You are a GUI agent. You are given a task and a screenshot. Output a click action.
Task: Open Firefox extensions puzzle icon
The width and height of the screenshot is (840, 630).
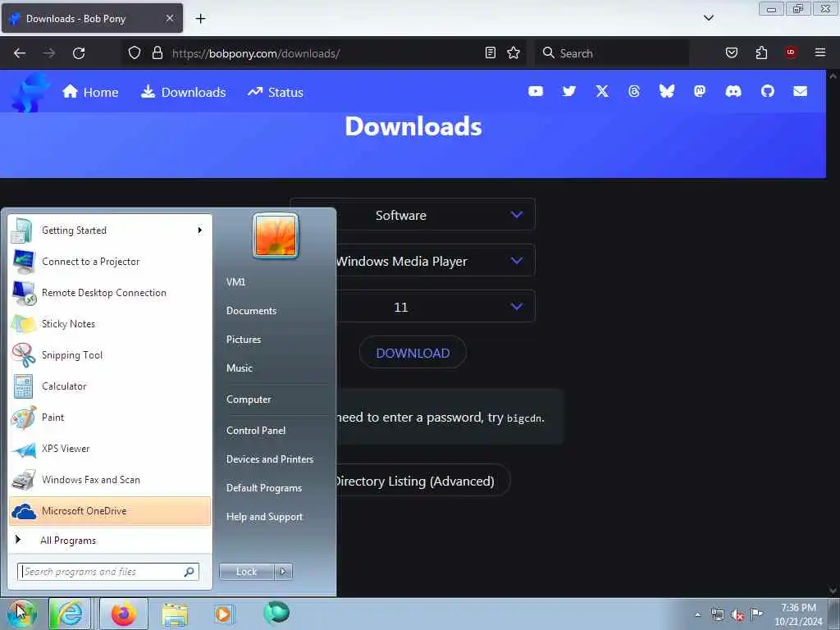pyautogui.click(x=761, y=53)
